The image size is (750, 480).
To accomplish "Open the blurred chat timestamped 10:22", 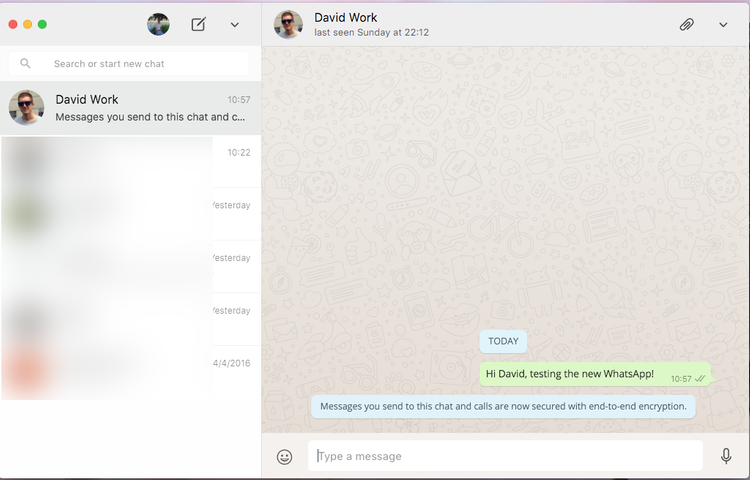I will click(x=130, y=160).
